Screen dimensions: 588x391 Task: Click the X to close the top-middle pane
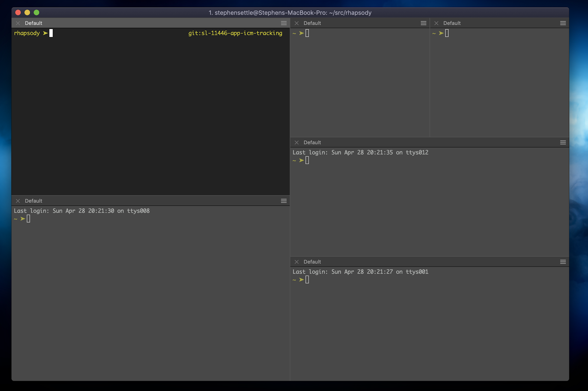click(297, 23)
